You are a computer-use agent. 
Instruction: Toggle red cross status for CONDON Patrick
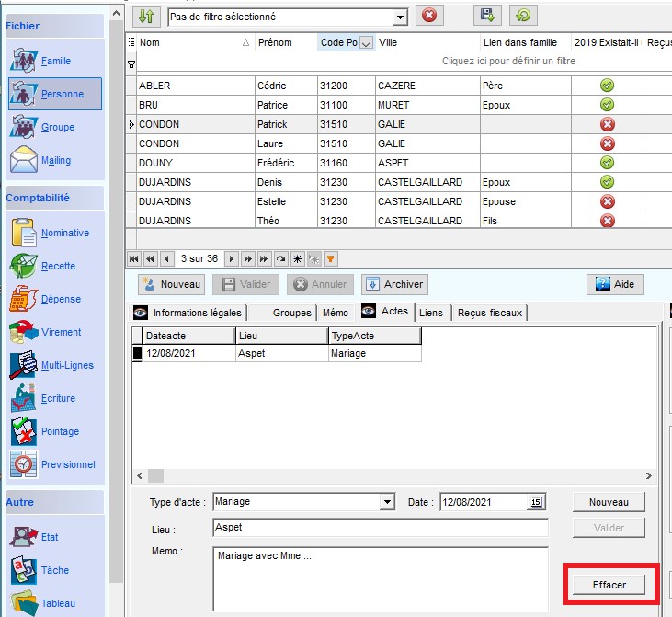[x=607, y=124]
